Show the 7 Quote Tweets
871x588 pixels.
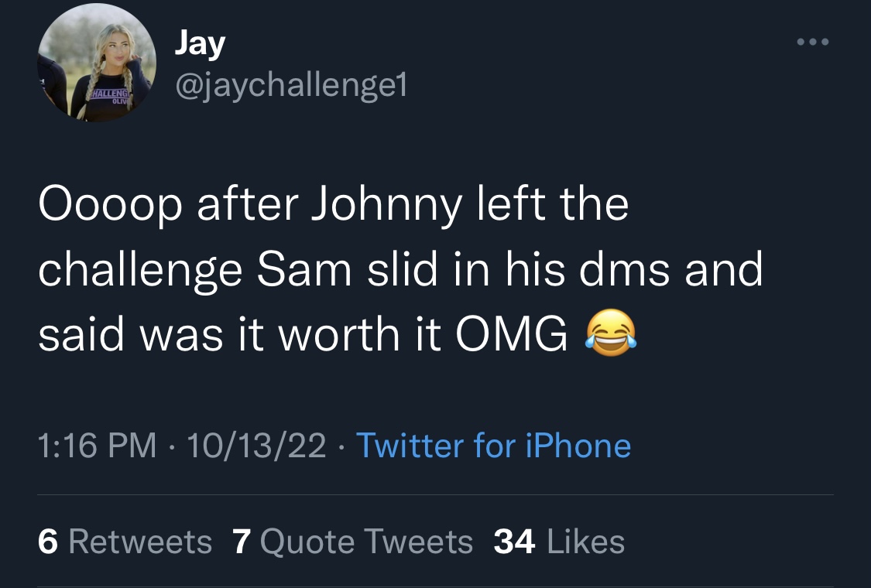pyautogui.click(x=353, y=542)
